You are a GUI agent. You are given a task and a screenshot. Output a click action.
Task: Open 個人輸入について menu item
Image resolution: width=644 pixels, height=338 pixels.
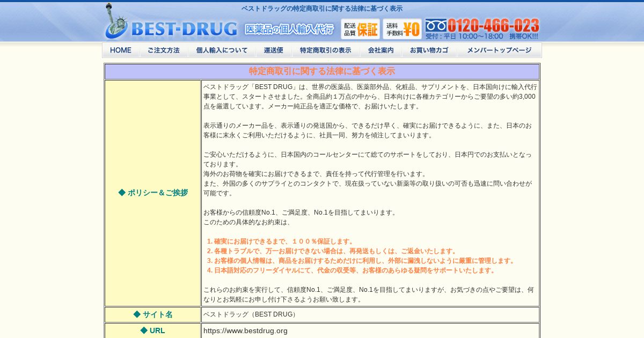(x=222, y=50)
